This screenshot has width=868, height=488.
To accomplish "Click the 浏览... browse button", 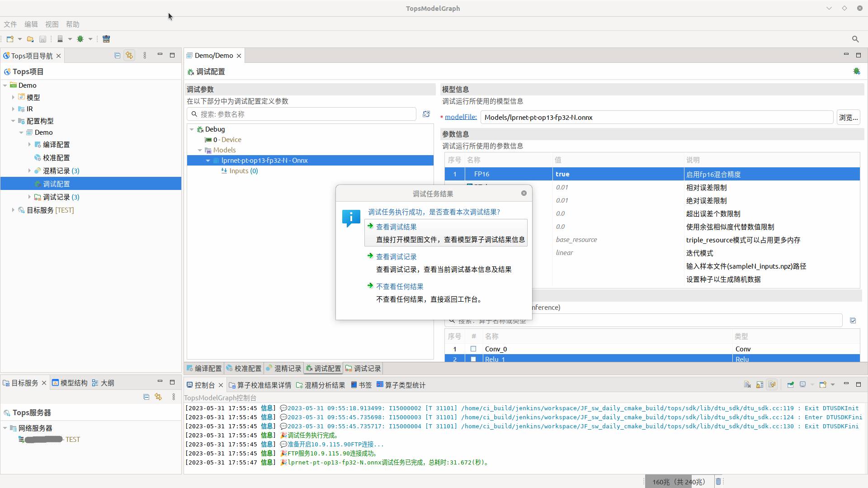I will point(848,117).
